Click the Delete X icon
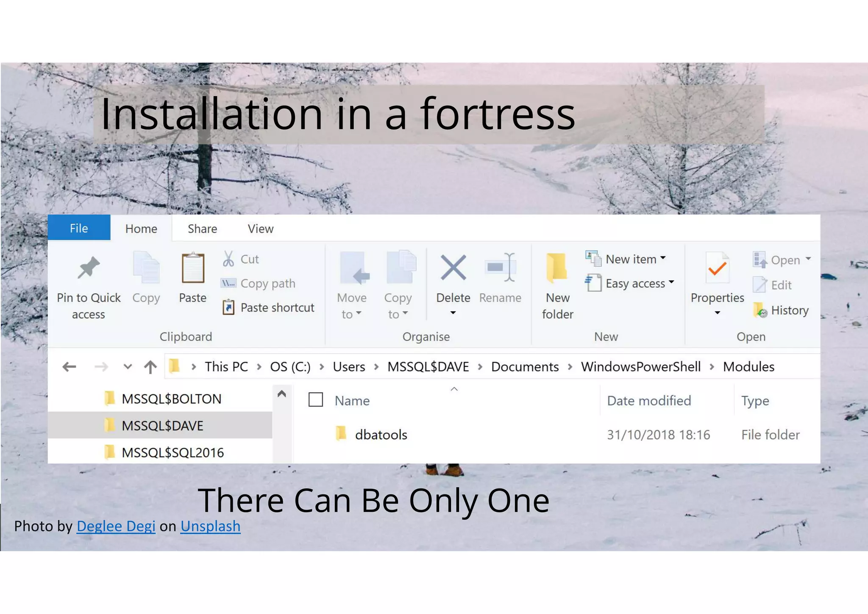This screenshot has width=868, height=614. pos(453,268)
